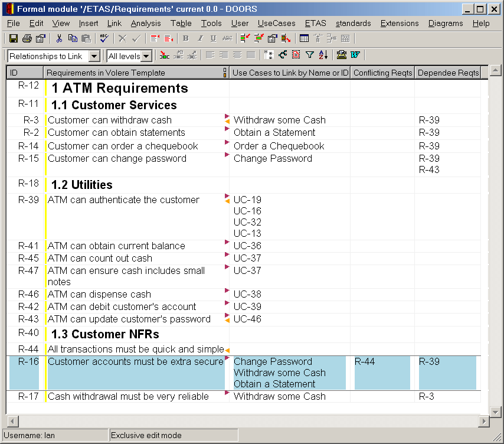The image size is (504, 444).
Task: Save the module with the floppy disk icon
Action: point(14,38)
